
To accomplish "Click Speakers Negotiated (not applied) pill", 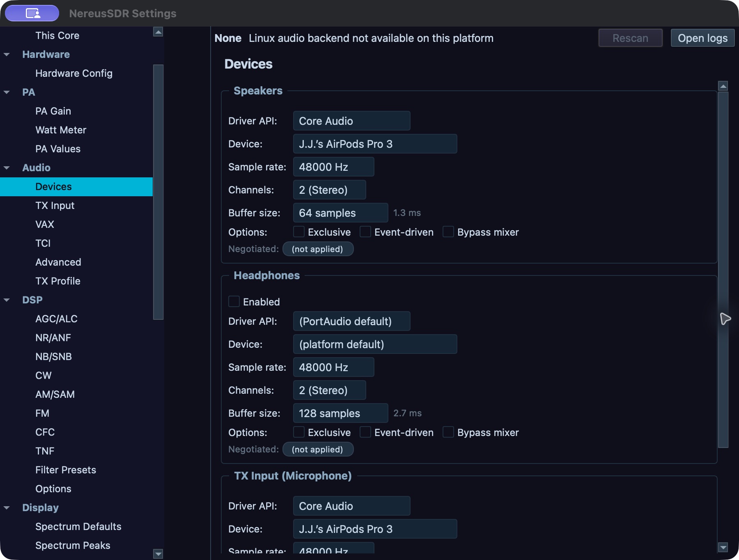I will (318, 249).
